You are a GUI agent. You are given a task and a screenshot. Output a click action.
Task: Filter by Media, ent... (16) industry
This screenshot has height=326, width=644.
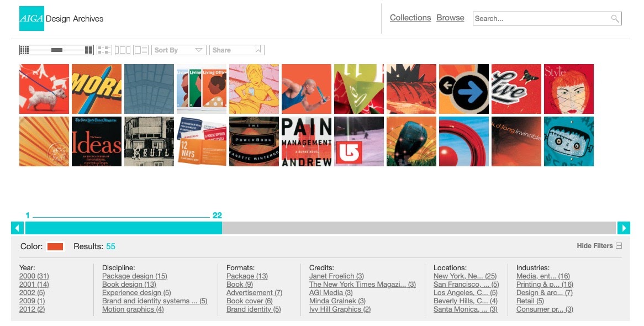(x=543, y=276)
